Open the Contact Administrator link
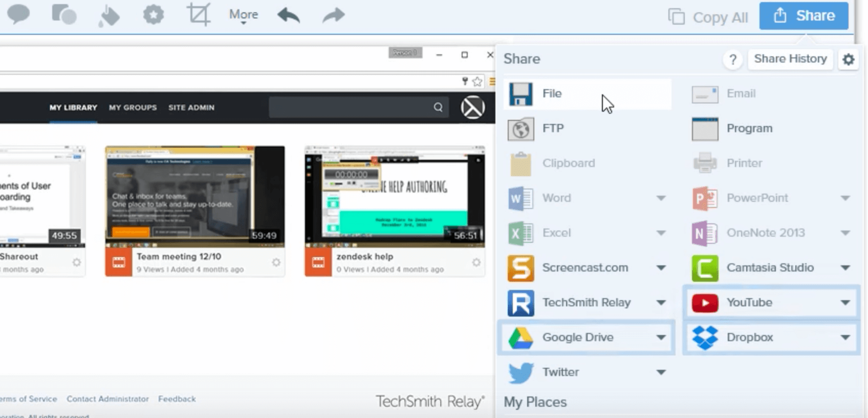The height and width of the screenshot is (418, 868). click(107, 399)
